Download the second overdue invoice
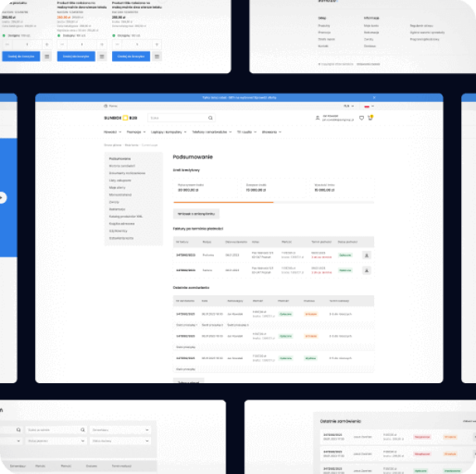 coord(366,270)
